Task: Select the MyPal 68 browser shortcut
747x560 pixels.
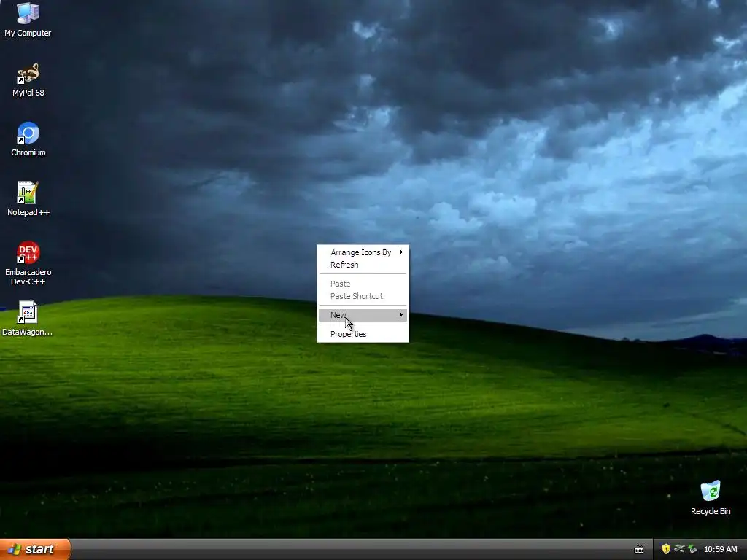Action: [x=28, y=80]
